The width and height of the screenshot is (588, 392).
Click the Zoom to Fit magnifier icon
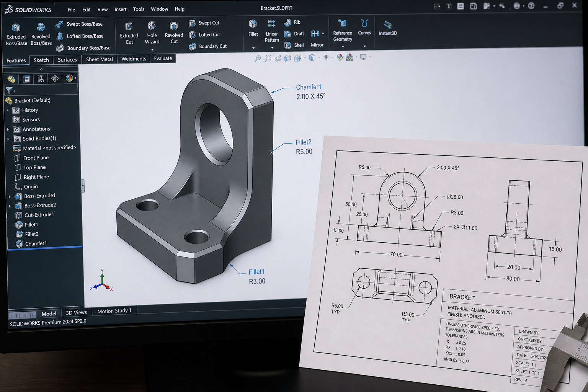258,58
